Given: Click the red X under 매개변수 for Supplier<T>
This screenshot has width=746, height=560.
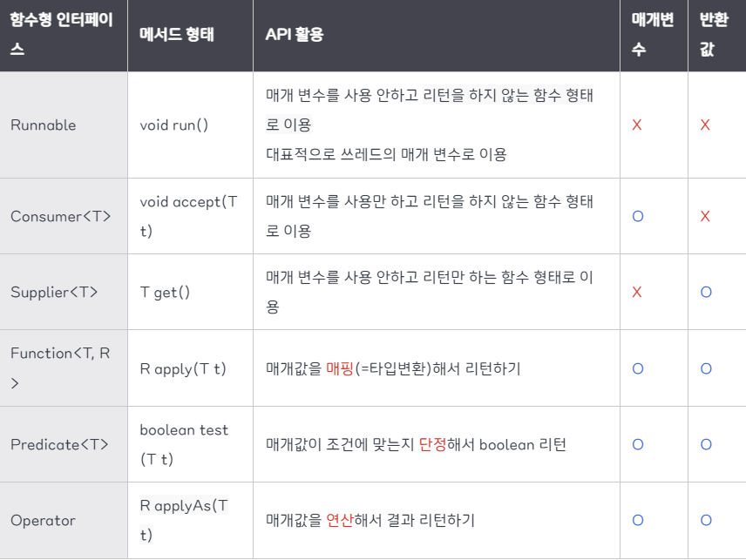Looking at the screenshot, I should 637,292.
